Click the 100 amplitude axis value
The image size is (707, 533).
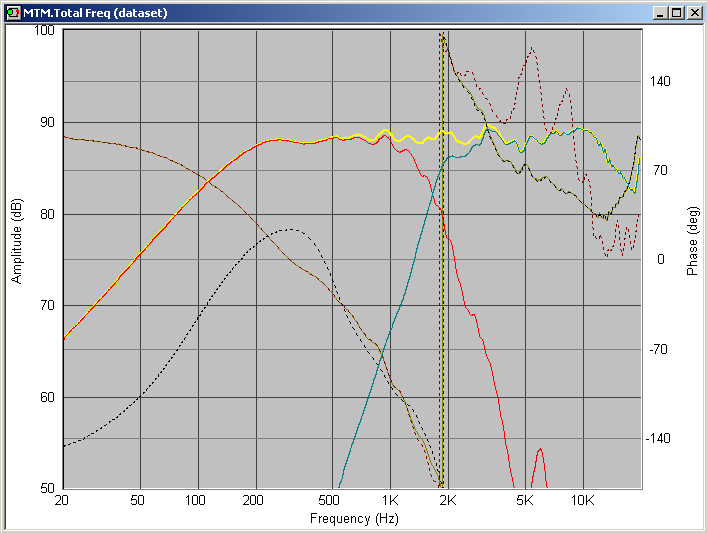coord(44,30)
